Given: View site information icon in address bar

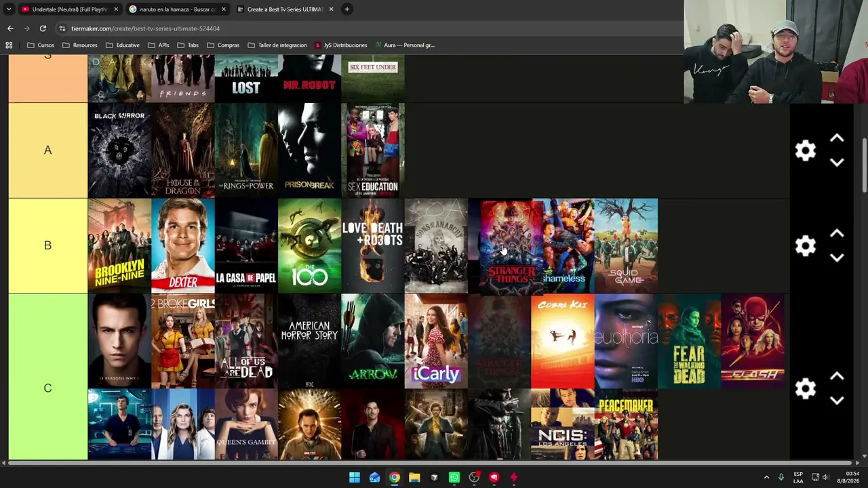Looking at the screenshot, I should (x=62, y=28).
